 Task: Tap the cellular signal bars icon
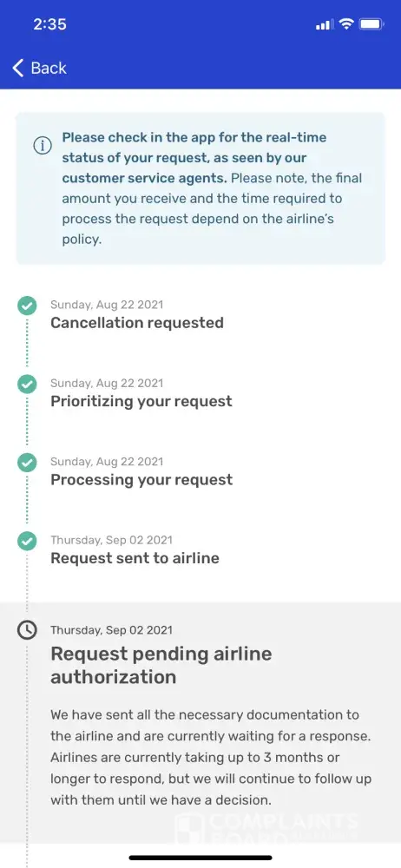coord(325,24)
